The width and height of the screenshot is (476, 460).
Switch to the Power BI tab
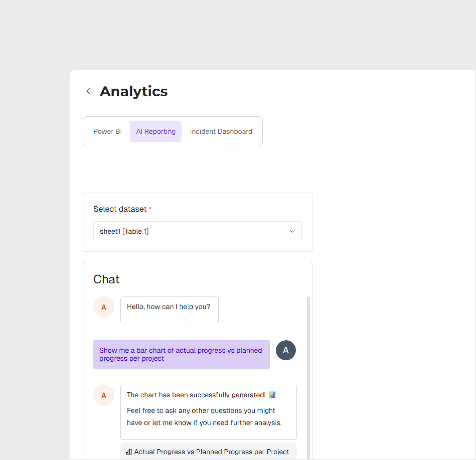[x=108, y=131]
